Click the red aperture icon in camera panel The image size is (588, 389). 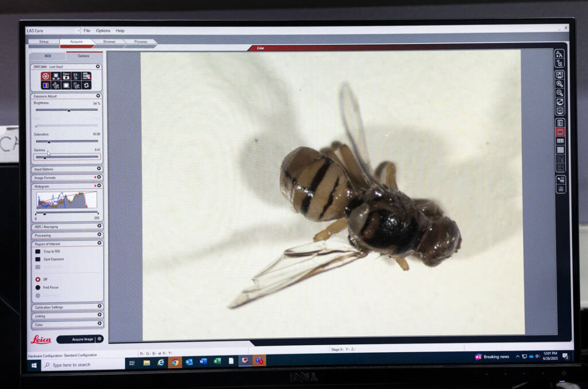click(45, 76)
